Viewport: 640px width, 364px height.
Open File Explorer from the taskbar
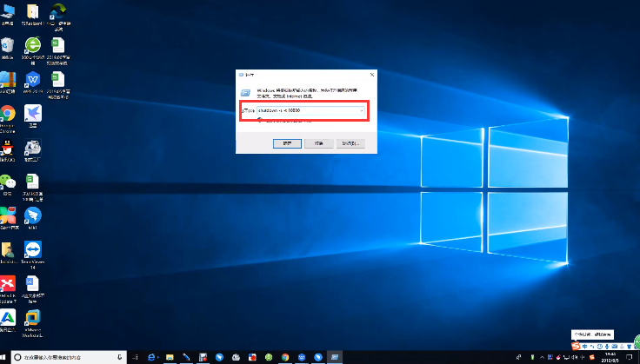tap(168, 357)
